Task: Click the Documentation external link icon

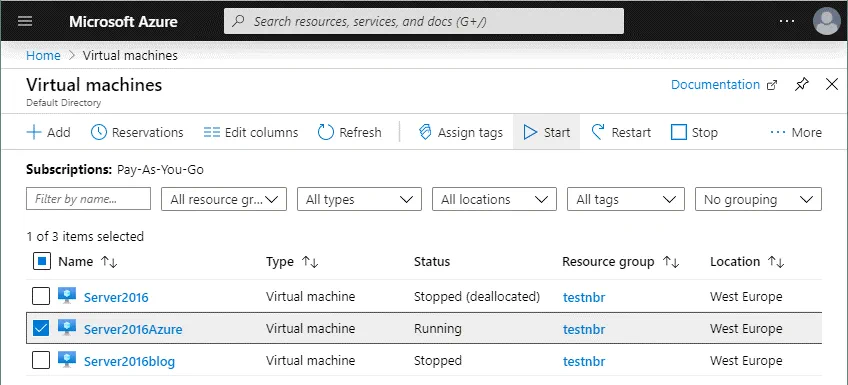Action: pos(772,85)
